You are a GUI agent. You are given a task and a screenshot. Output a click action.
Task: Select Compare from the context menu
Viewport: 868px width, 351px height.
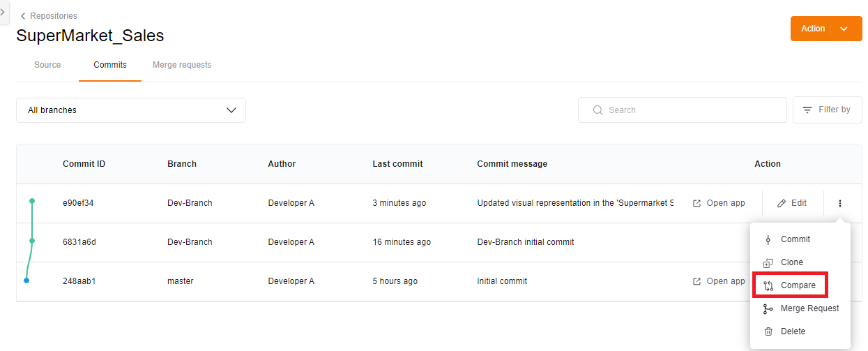tap(798, 285)
